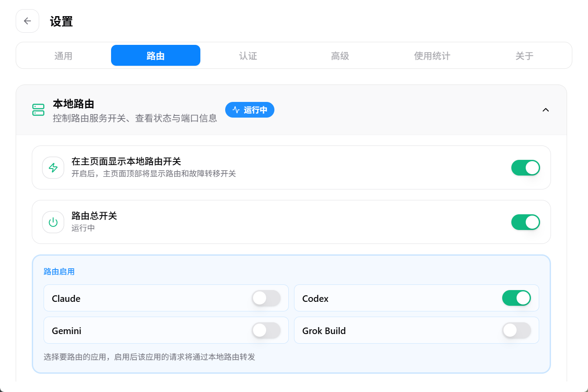Click the power icon beside 路由总开关

click(53, 222)
